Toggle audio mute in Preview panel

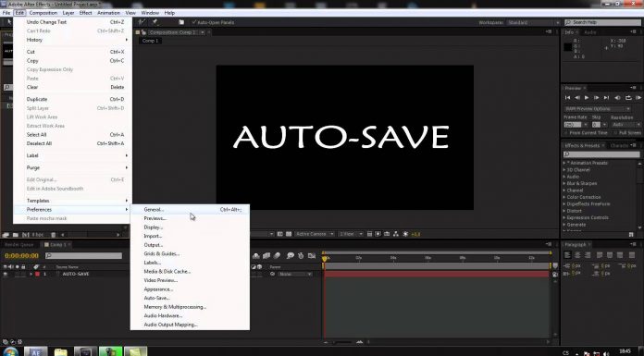(617, 98)
